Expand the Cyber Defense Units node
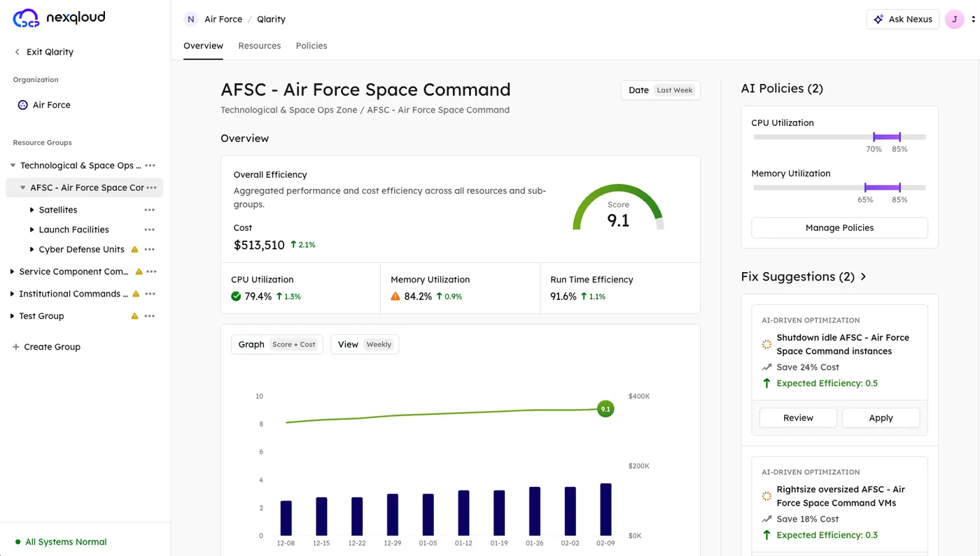Screen dimensions: 980x556 click(x=32, y=249)
